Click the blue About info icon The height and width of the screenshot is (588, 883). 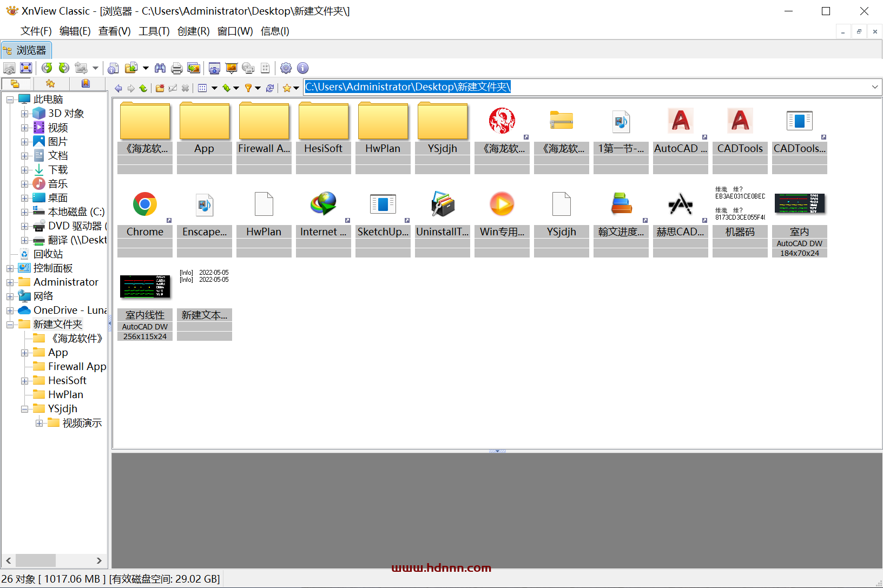pyautogui.click(x=303, y=68)
